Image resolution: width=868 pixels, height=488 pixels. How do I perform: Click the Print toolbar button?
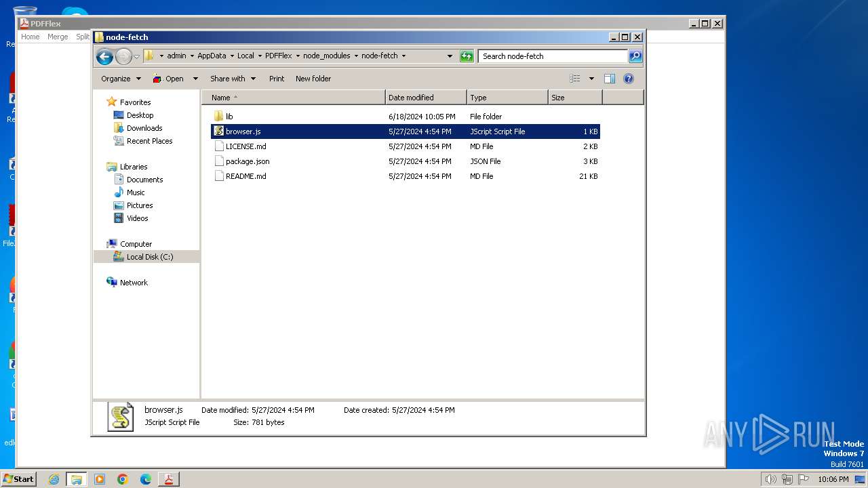pos(277,79)
